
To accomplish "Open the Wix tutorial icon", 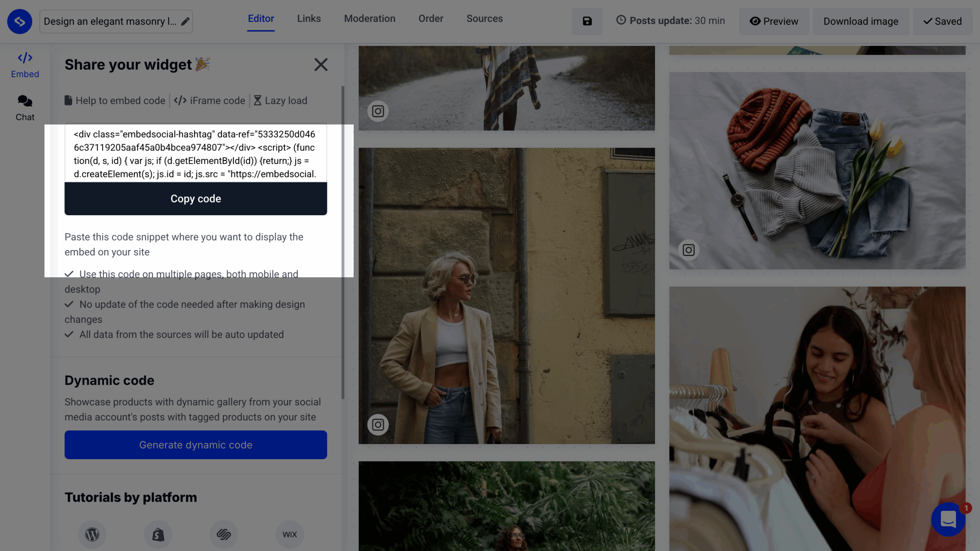I will coord(289,534).
